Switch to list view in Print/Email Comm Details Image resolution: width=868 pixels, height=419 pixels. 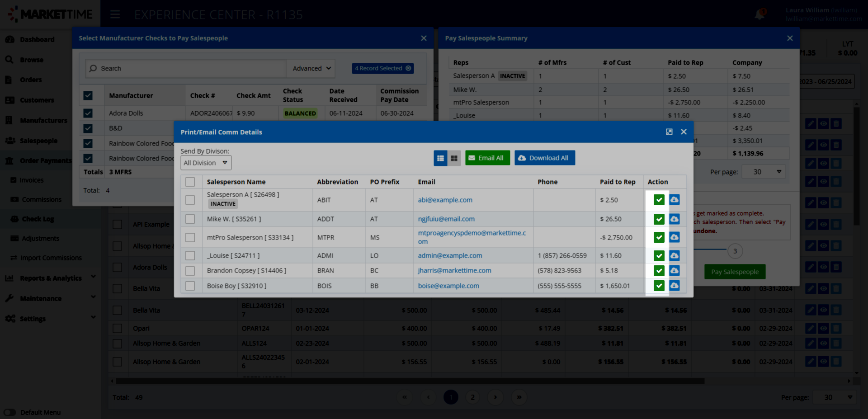tap(440, 158)
